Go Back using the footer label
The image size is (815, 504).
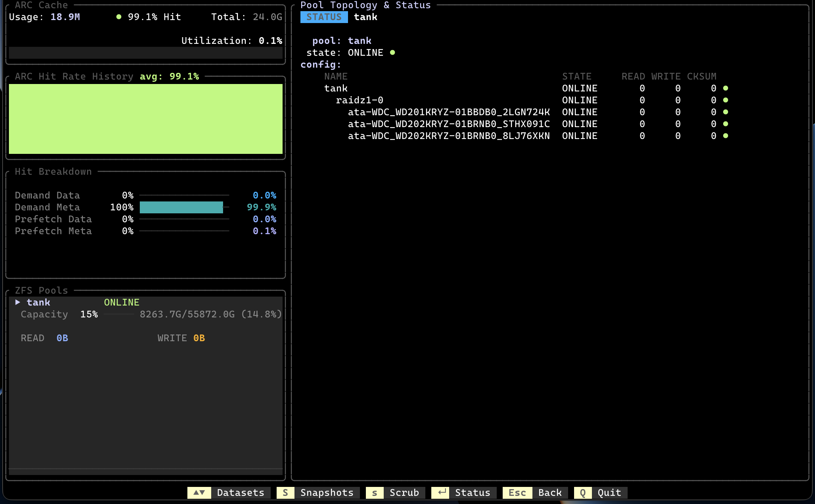[x=550, y=492]
